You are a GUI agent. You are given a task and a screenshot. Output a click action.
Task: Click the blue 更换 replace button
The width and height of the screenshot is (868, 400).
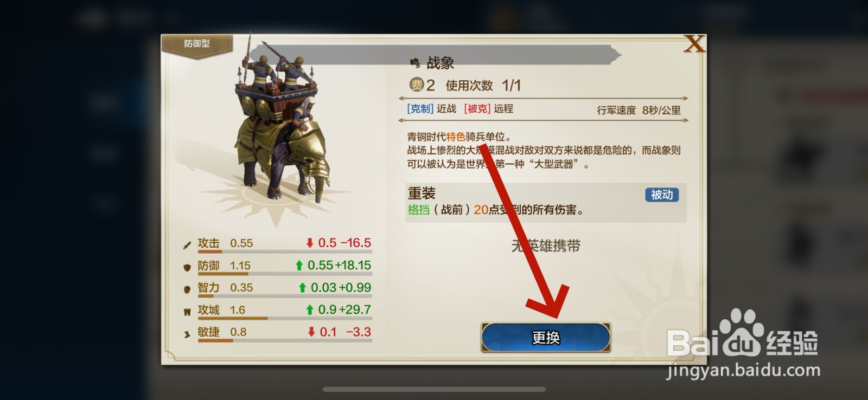pyautogui.click(x=546, y=337)
